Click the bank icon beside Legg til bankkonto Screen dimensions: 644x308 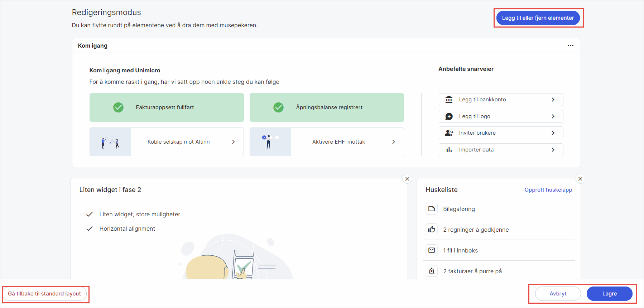[x=449, y=100]
